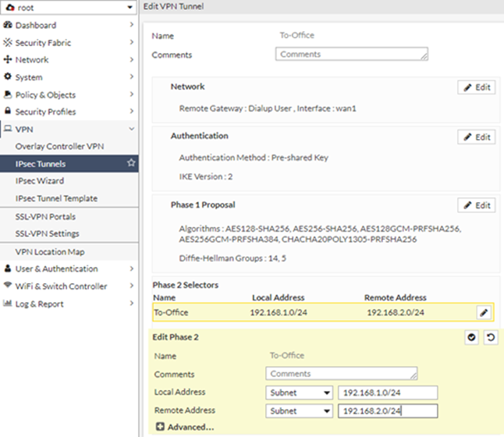Edit the Phase 1 Proposal section
This screenshot has width=504, height=437.
pos(476,205)
